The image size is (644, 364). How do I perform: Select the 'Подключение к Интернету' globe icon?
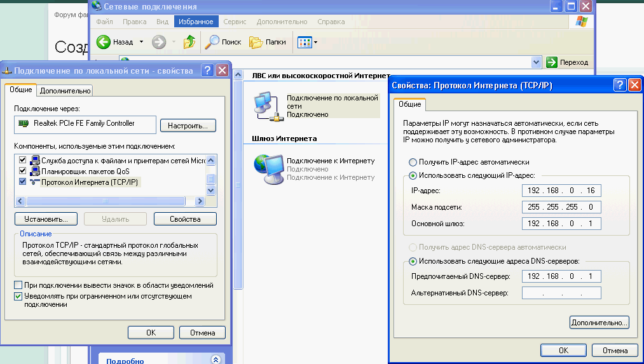pos(268,168)
